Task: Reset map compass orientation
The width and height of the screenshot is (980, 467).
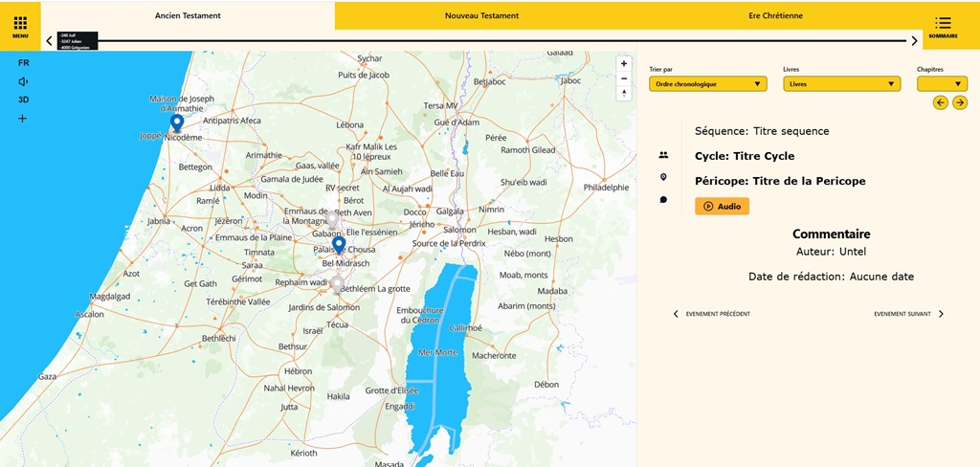Action: coord(624,94)
